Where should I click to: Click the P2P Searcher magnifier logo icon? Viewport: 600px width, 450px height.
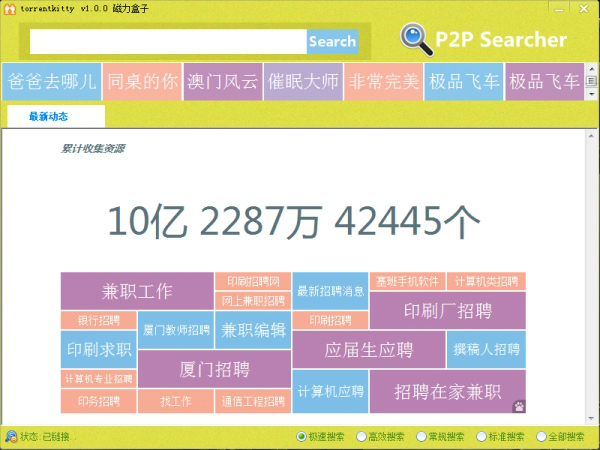[x=415, y=39]
